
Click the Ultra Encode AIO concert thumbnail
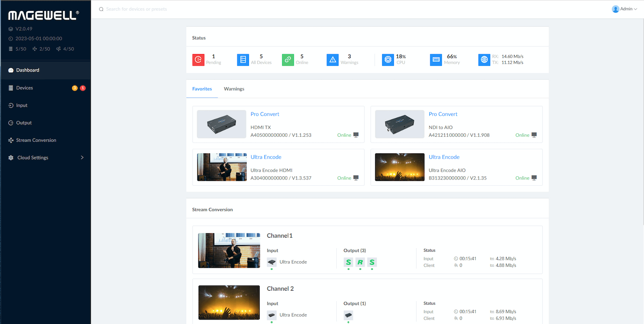[x=400, y=167]
